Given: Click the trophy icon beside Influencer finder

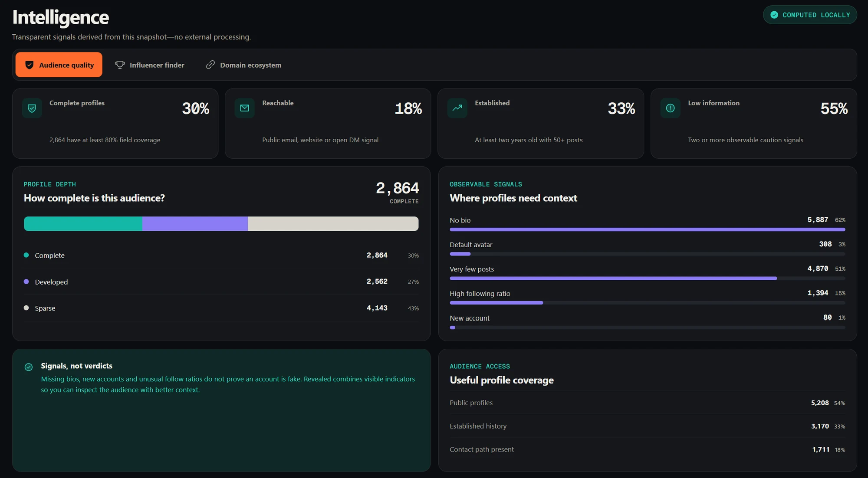Looking at the screenshot, I should [120, 65].
